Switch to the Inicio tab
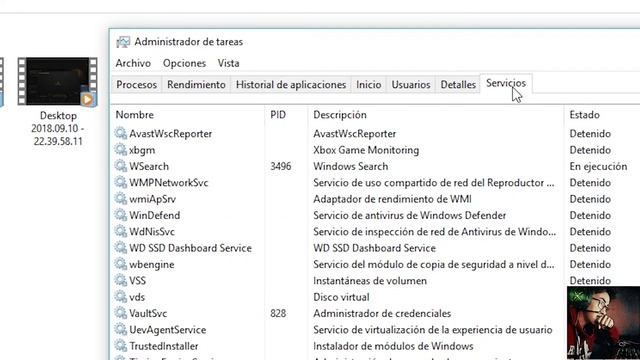Image resolution: width=640 pixels, height=360 pixels. [x=369, y=84]
